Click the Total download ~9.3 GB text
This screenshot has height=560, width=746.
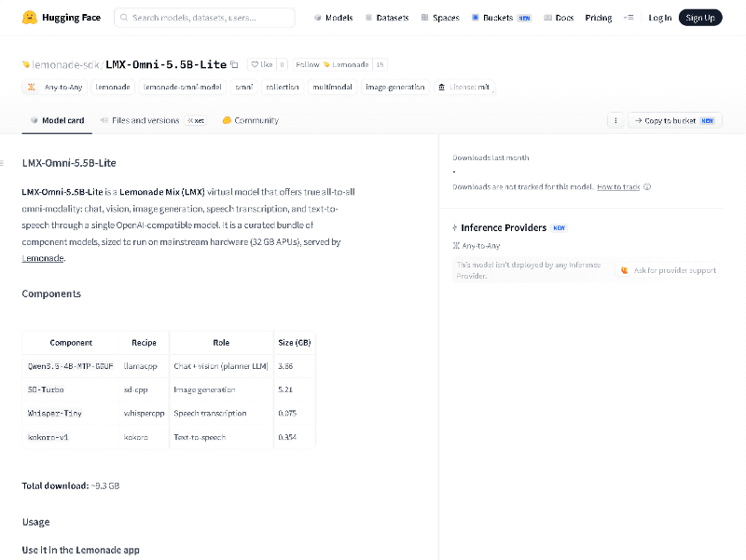(x=71, y=485)
